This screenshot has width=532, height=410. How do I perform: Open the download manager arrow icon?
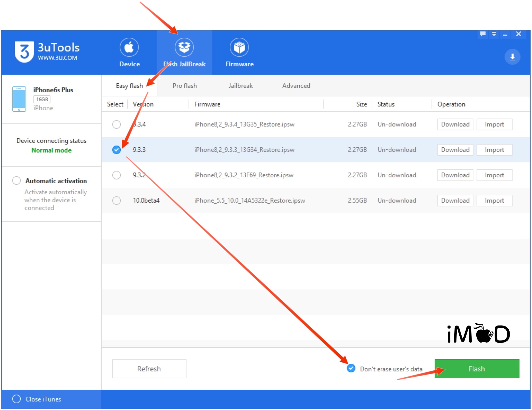coord(512,57)
